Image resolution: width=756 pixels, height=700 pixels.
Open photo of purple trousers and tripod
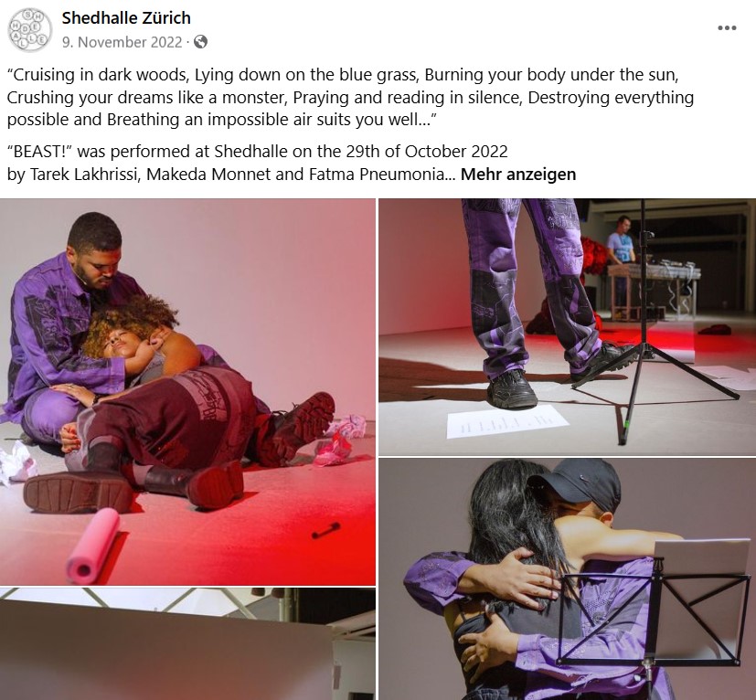567,327
